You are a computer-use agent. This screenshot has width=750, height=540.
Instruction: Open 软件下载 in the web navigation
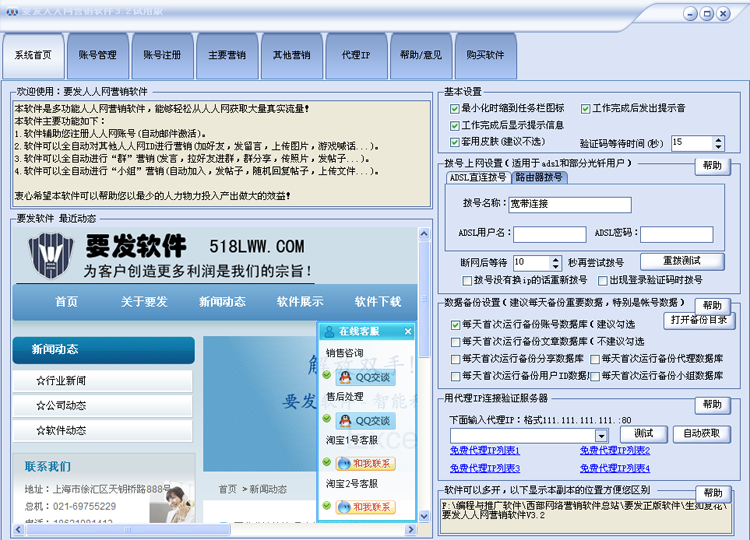[378, 302]
